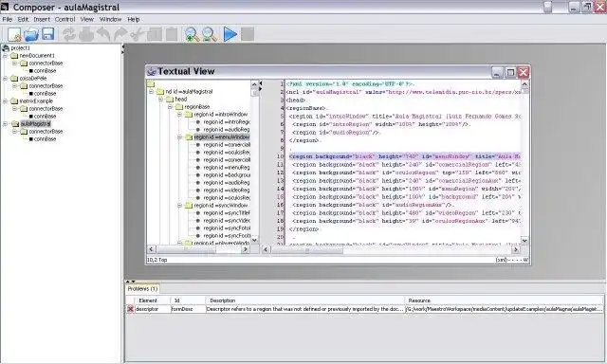The image size is (607, 364).
Task: Click the Cut scissors toolbar icon
Action: [137, 34]
